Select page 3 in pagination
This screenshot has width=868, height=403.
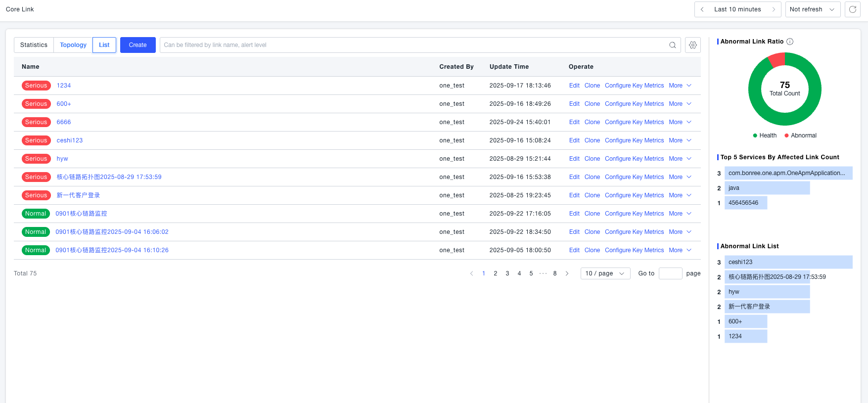coord(507,273)
